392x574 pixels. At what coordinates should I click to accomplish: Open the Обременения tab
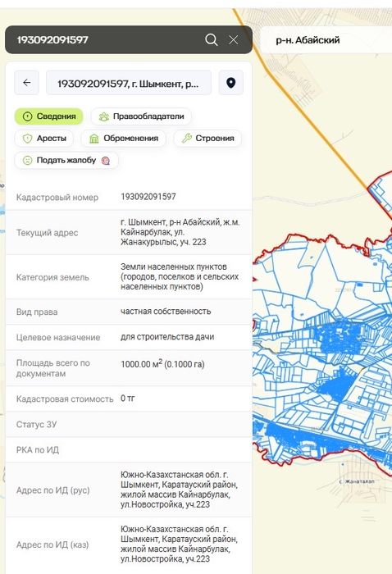(x=123, y=139)
